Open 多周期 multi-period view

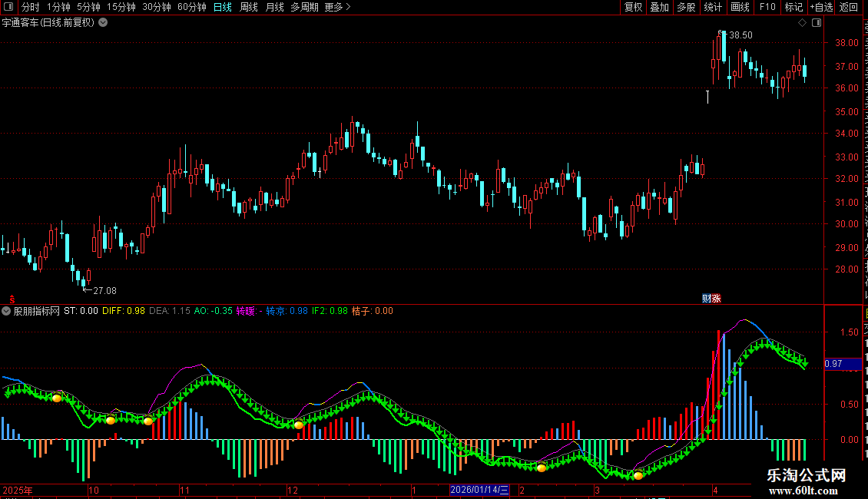(304, 7)
